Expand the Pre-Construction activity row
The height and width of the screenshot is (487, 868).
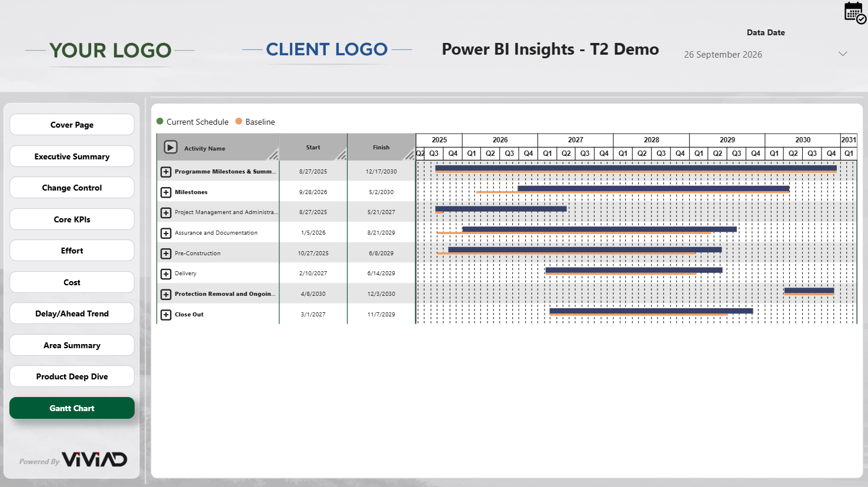166,253
